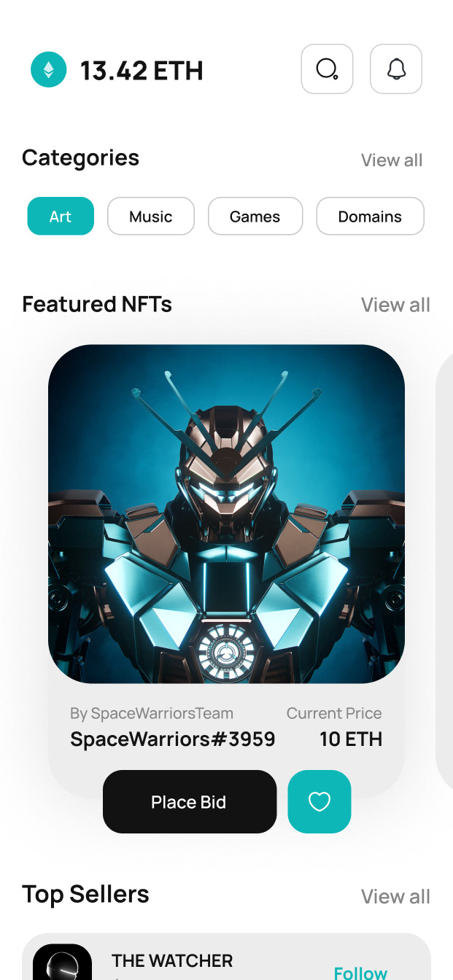Open SpaceWarriors#3959 title
This screenshot has height=980, width=453.
pyautogui.click(x=173, y=739)
